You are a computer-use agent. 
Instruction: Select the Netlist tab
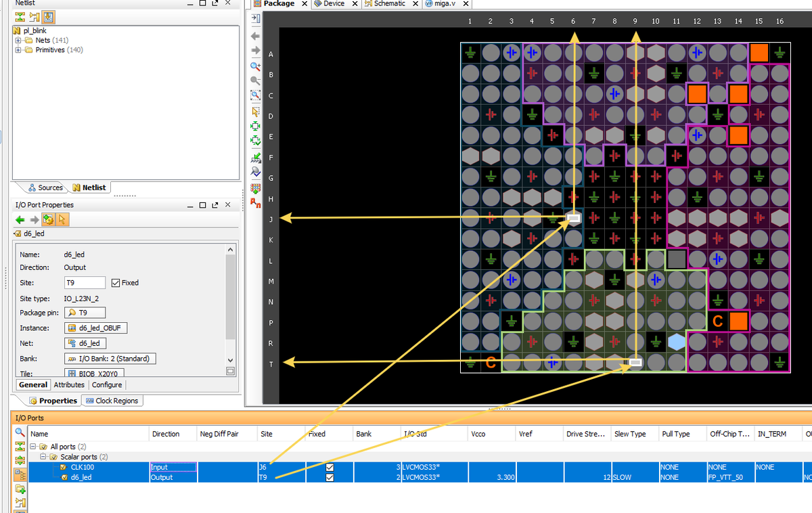tap(89, 187)
